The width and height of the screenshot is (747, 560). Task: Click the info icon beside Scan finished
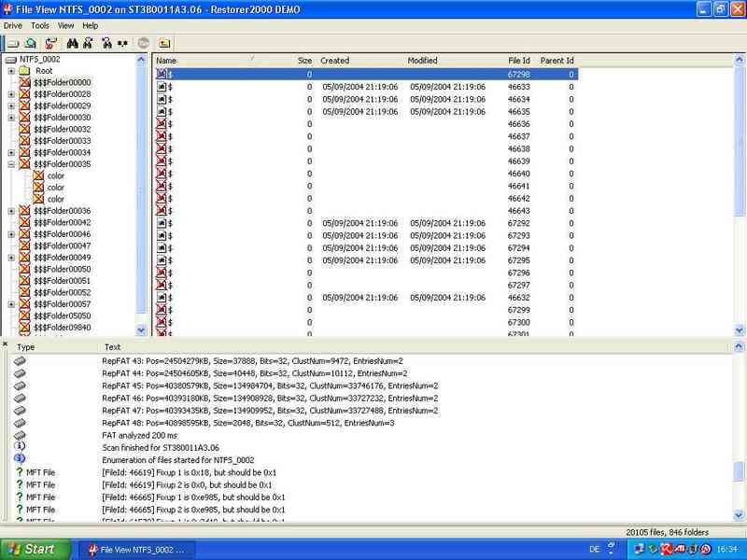pos(20,446)
